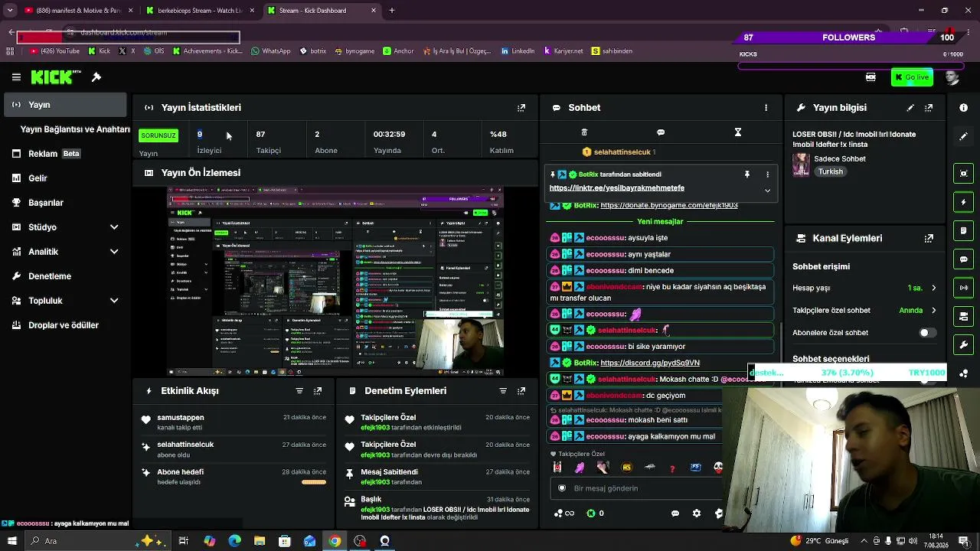Click the stream preview thumbnail
Screen dimensions: 980x551
pos(335,282)
